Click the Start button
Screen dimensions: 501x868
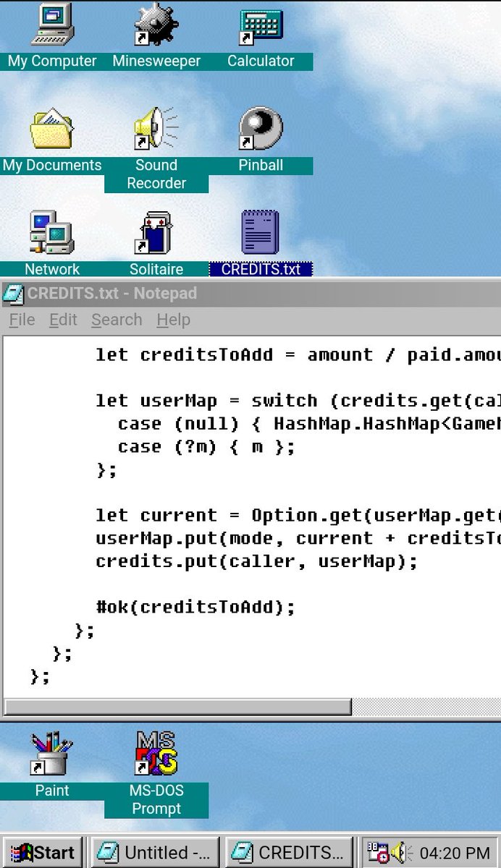coord(43,853)
